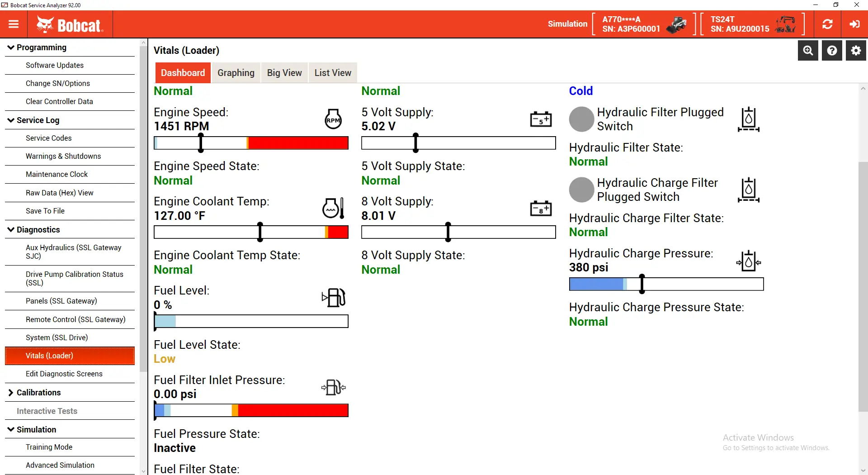Toggle Hydraulic Filter Plugged Switch indicator

[x=581, y=119]
